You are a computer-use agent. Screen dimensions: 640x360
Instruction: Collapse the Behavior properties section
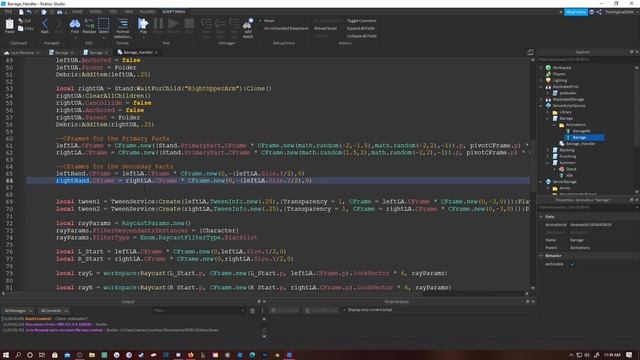[x=542, y=256]
